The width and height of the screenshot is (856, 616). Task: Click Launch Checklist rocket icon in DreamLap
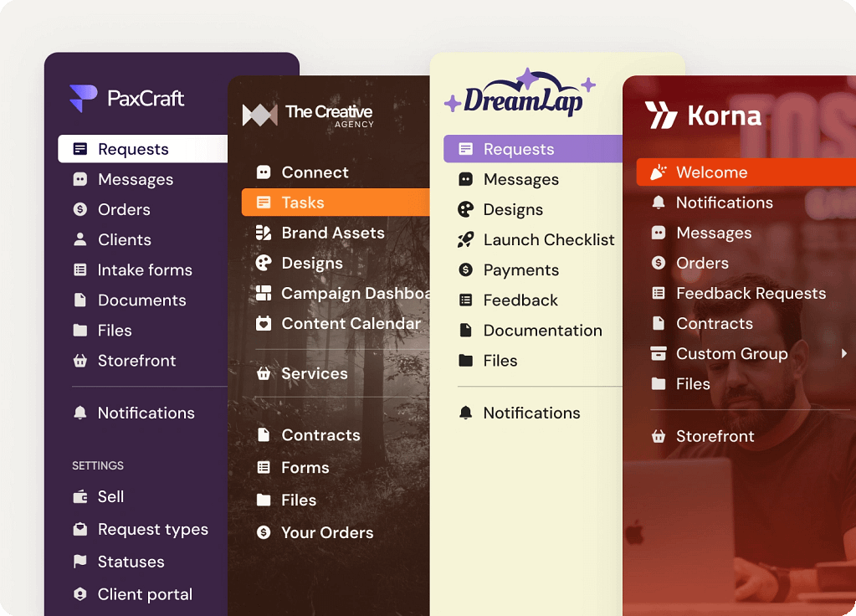pos(466,239)
